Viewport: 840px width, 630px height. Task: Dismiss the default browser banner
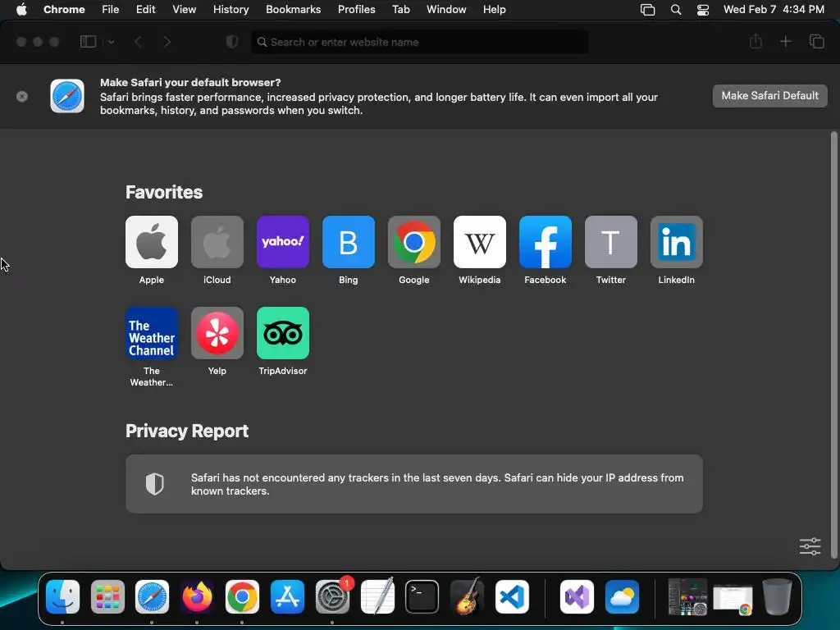click(22, 97)
